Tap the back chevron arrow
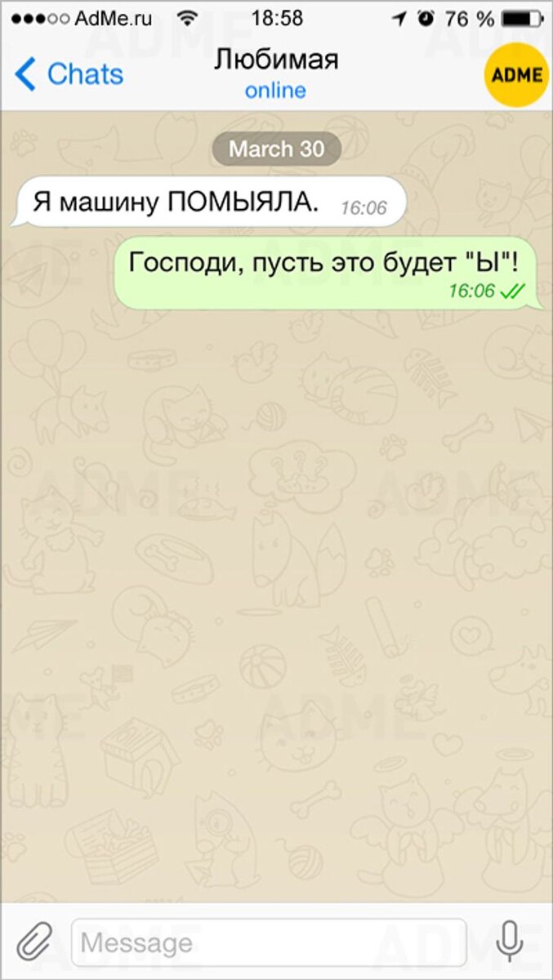This screenshot has height=980, width=553. tap(25, 74)
